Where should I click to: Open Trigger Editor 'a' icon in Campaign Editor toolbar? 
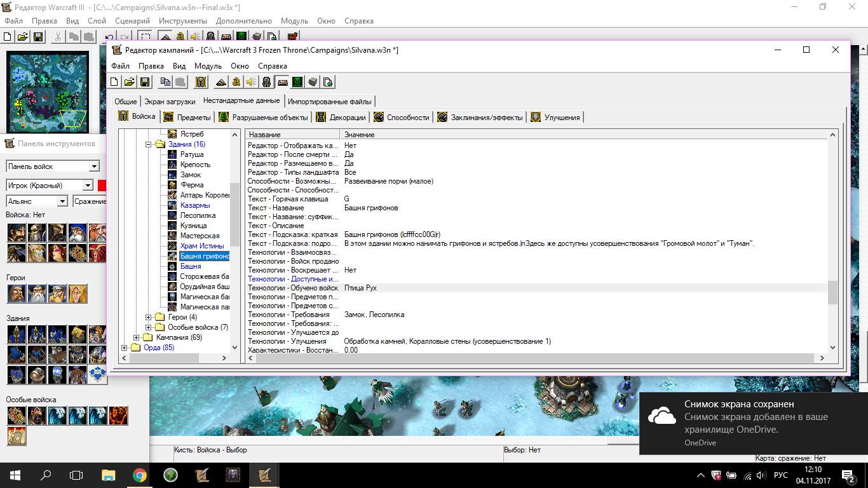click(236, 81)
